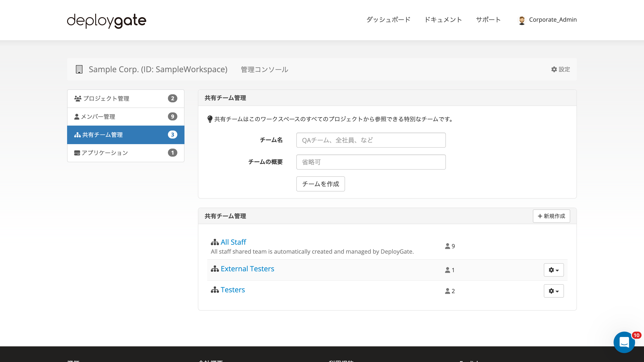Open the All Staff team link
This screenshot has width=644, height=362.
[x=233, y=242]
